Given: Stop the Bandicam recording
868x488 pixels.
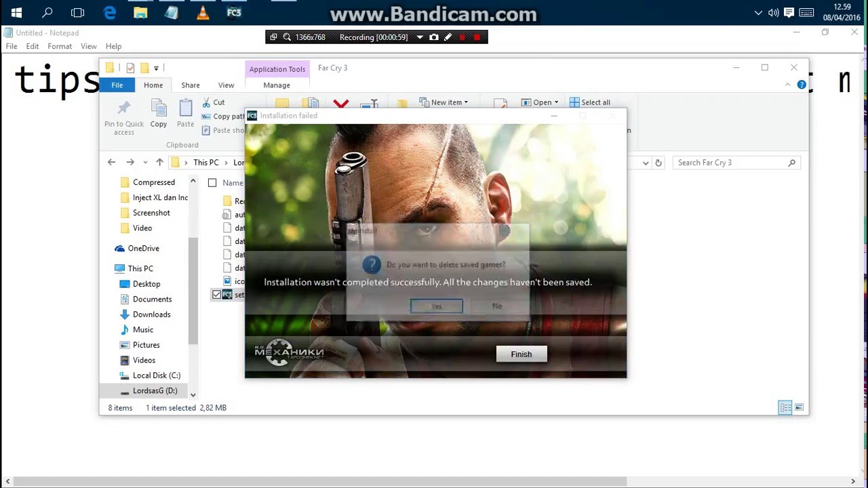Looking at the screenshot, I should coord(477,37).
